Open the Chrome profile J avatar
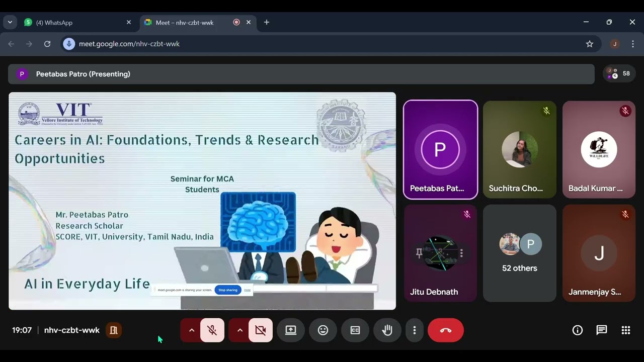Screen dimensions: 644x362 tap(615, 44)
